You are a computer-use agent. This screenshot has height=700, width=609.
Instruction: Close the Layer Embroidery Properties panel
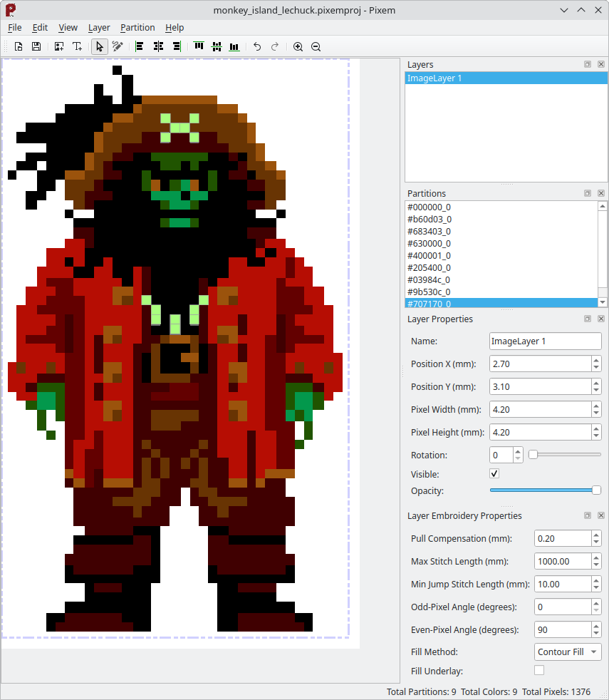pyautogui.click(x=601, y=515)
